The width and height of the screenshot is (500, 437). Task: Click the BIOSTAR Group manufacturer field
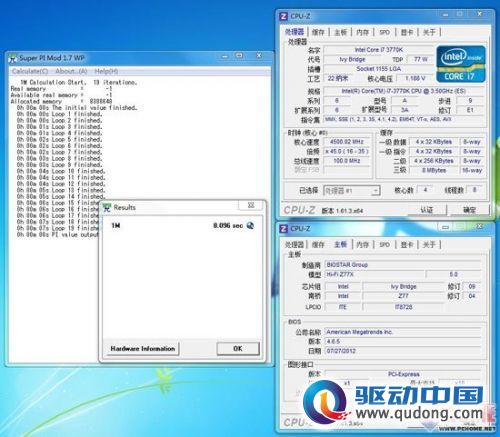coord(403,265)
